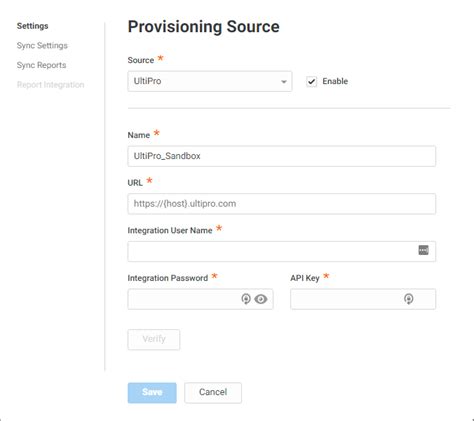The width and height of the screenshot is (474, 421).
Task: Click the Verify button
Action: coord(154,339)
